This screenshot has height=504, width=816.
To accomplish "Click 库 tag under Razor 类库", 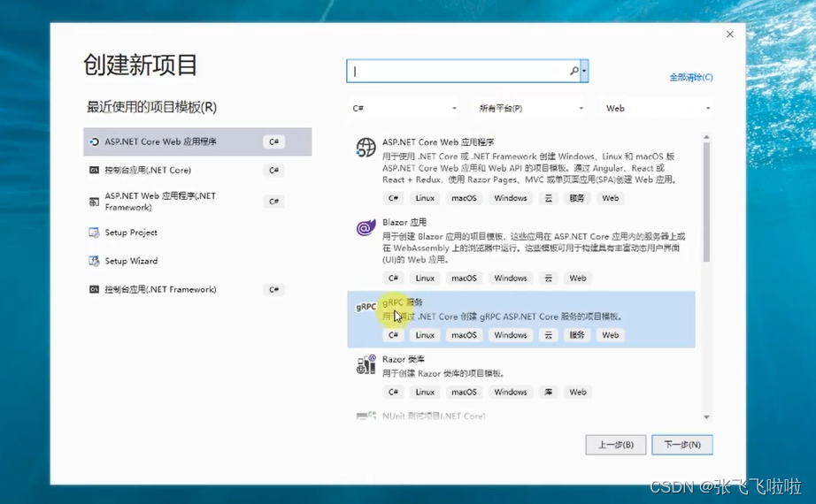I will click(x=548, y=393).
